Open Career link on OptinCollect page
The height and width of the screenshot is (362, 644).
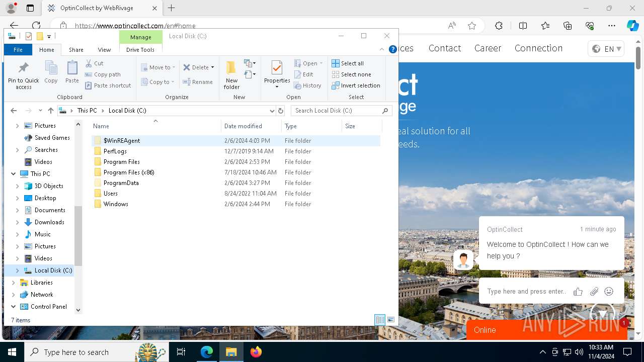(x=488, y=48)
